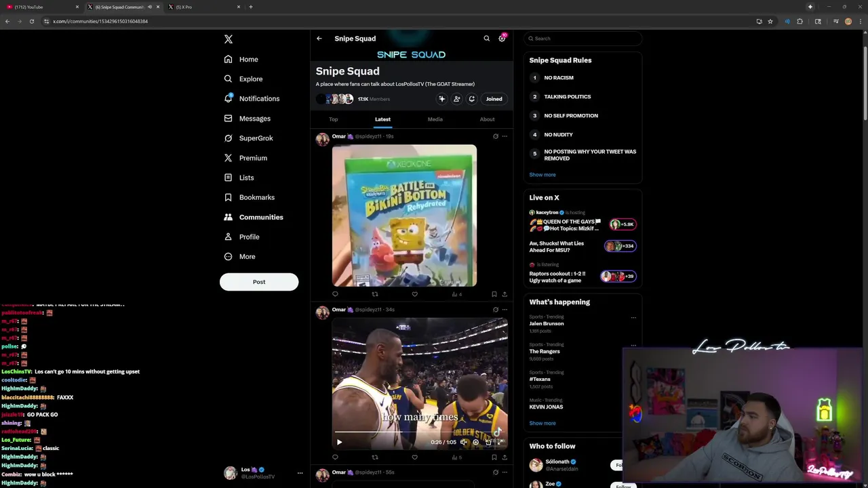Select the Latest tab
This screenshot has height=488, width=868.
pos(382,119)
